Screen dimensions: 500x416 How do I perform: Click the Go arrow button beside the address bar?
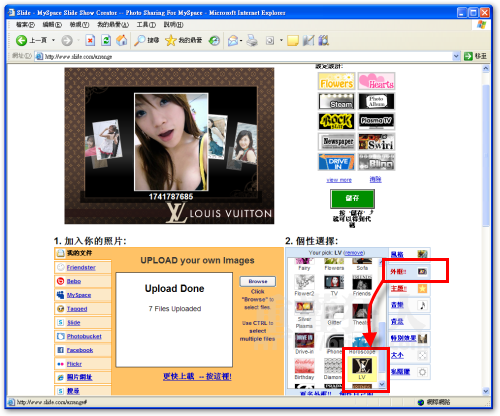tap(468, 56)
